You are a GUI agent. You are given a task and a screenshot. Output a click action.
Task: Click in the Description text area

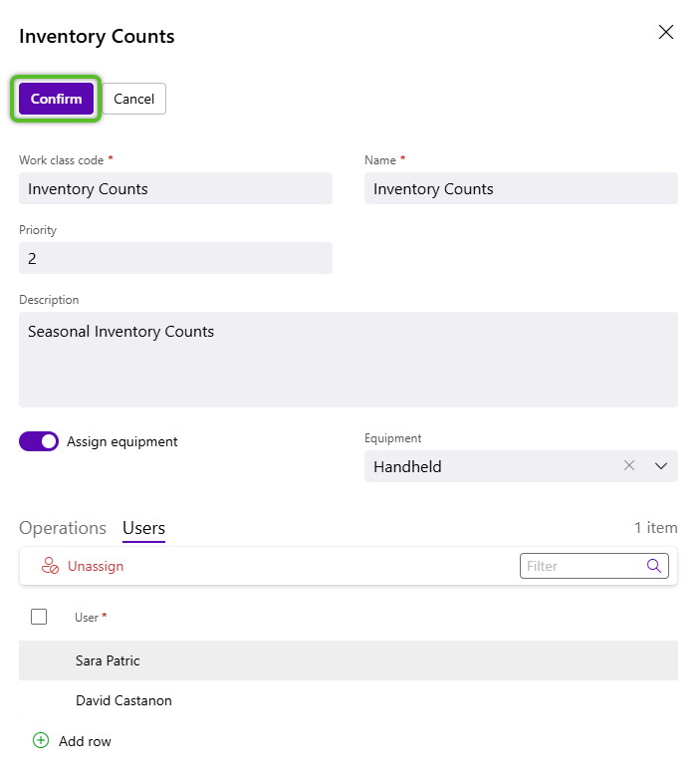pyautogui.click(x=348, y=360)
